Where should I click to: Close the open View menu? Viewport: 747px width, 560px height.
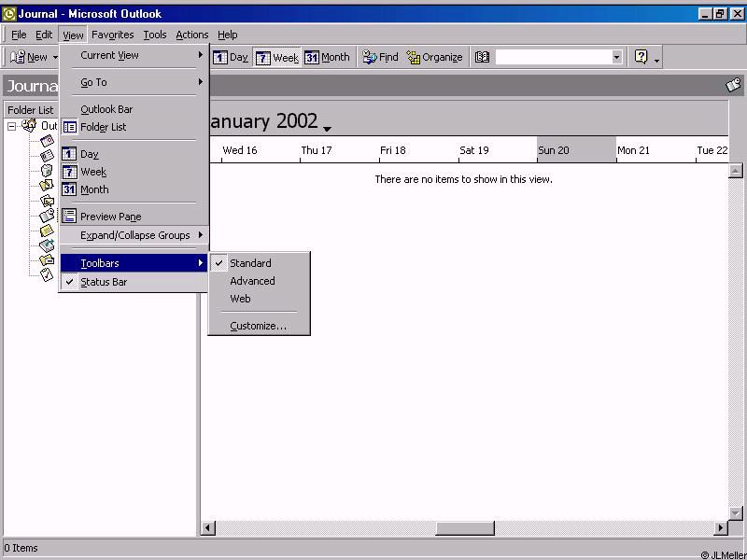[73, 35]
